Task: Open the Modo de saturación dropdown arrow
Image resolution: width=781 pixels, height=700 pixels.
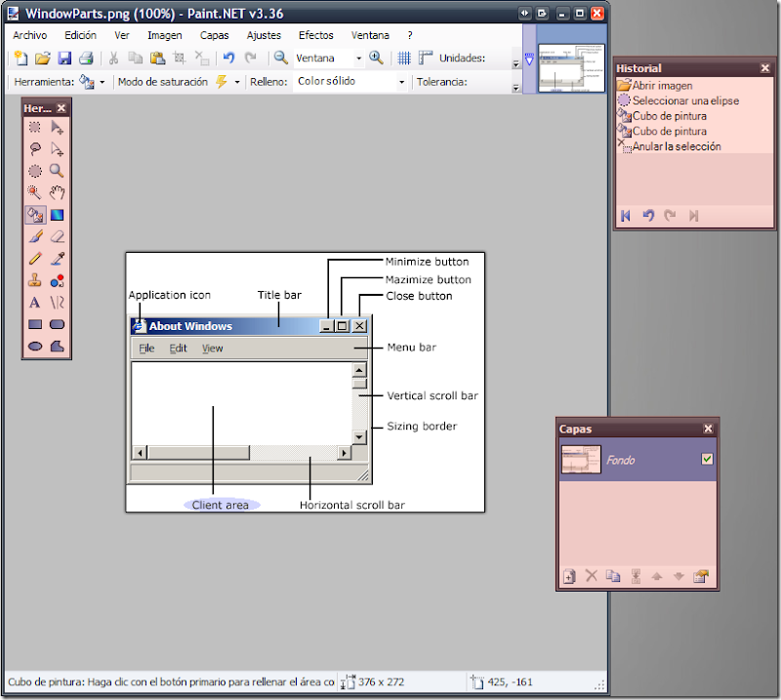Action: [237, 82]
